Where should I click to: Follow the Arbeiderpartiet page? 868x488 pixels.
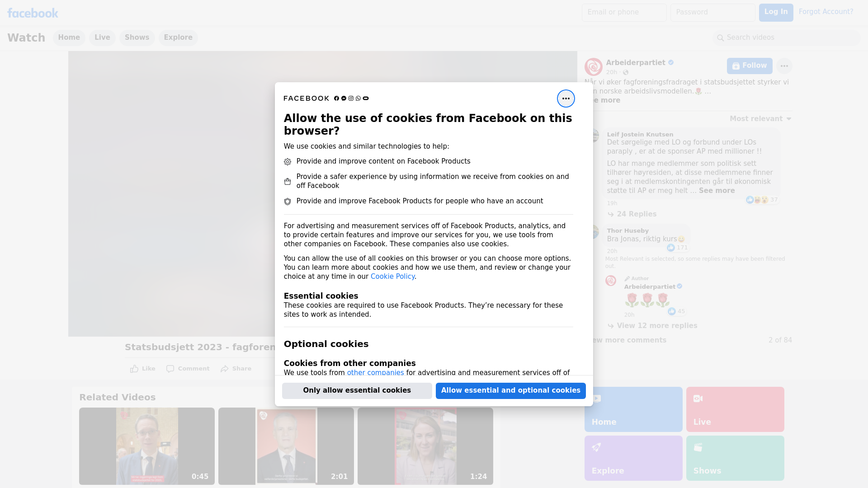click(x=750, y=66)
